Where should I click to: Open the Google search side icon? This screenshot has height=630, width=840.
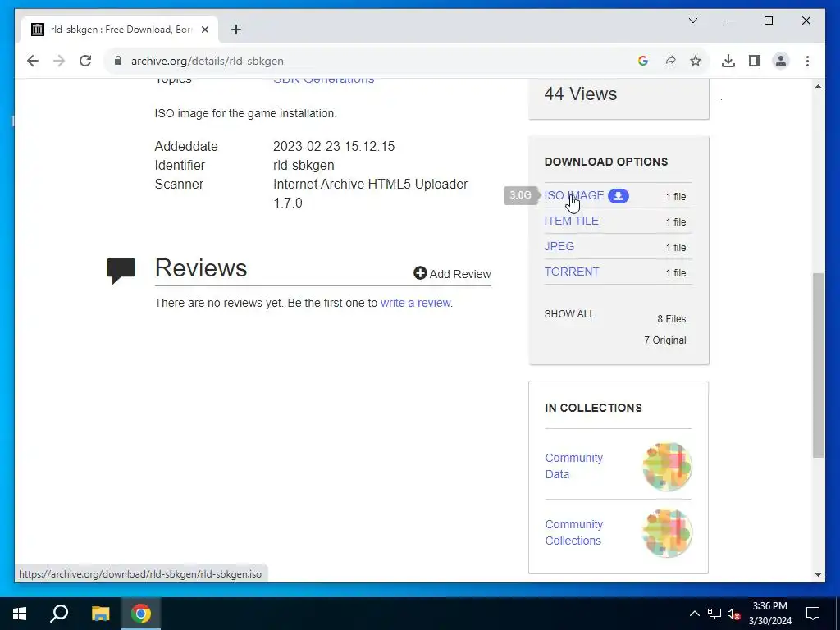coord(643,61)
